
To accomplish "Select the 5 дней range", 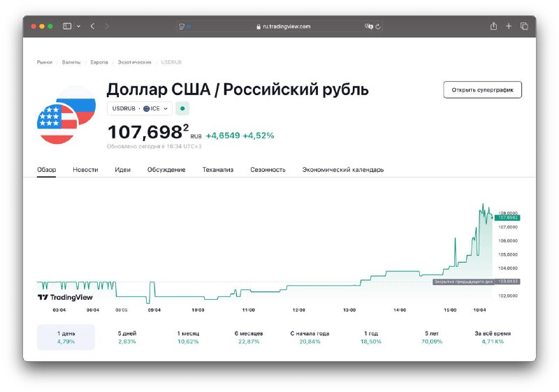I will tap(127, 337).
